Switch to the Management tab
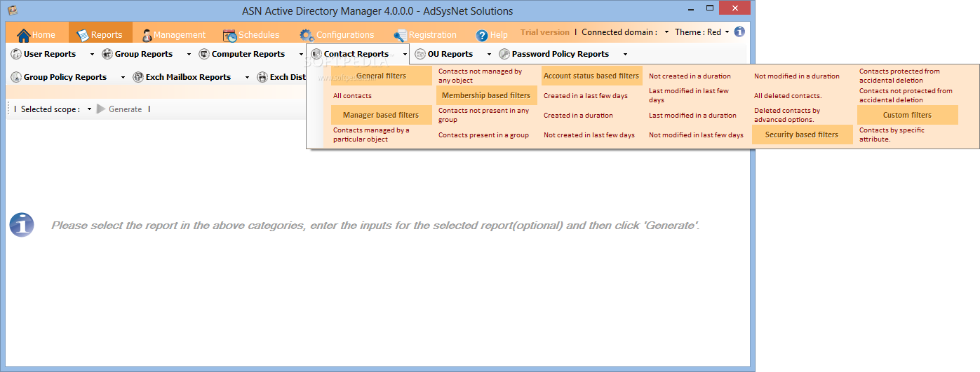 pyautogui.click(x=173, y=34)
